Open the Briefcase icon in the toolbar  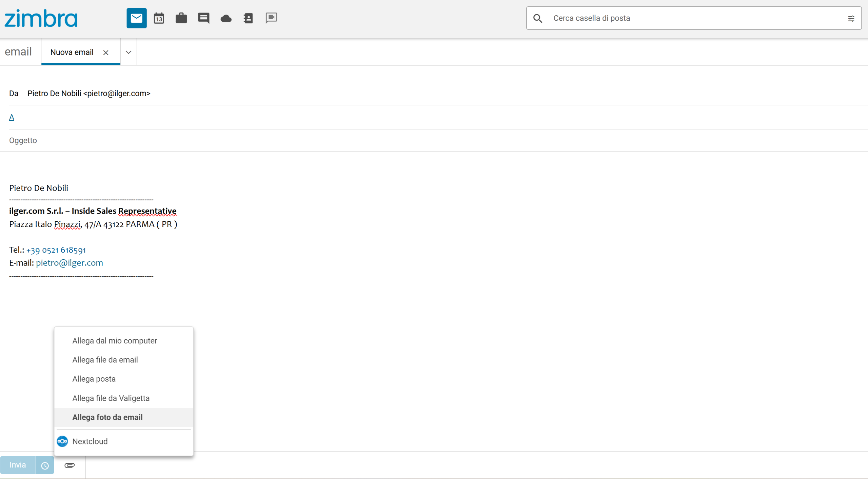point(181,18)
